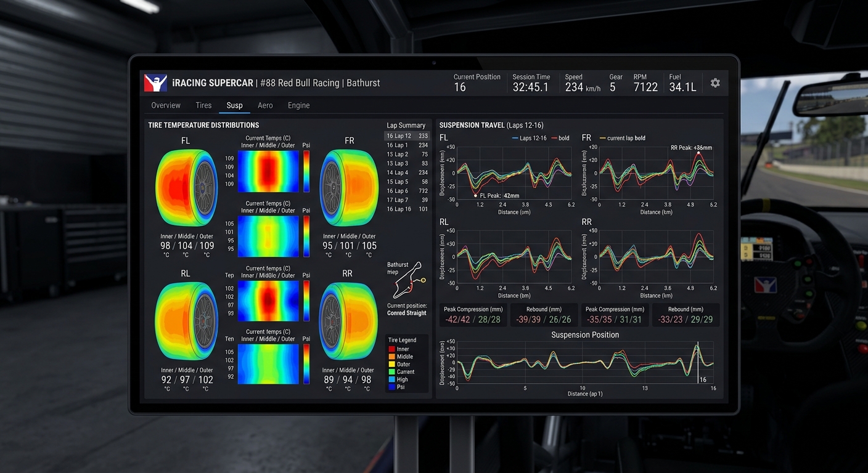The height and width of the screenshot is (473, 868).
Task: Click the heatmap beside values 105, 102, 97, 92
Action: (x=268, y=363)
